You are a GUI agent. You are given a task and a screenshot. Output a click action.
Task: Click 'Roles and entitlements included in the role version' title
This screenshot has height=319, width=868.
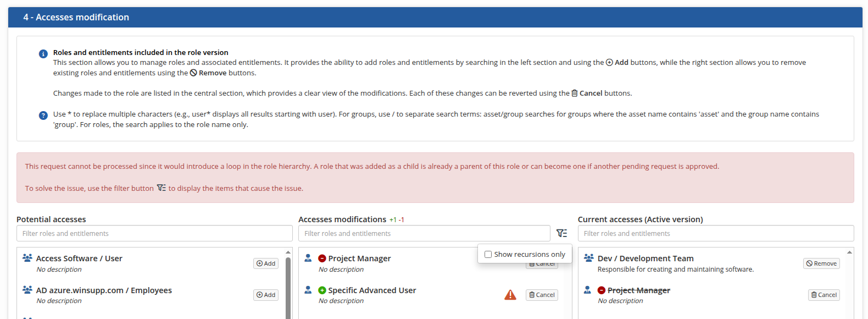[141, 52]
